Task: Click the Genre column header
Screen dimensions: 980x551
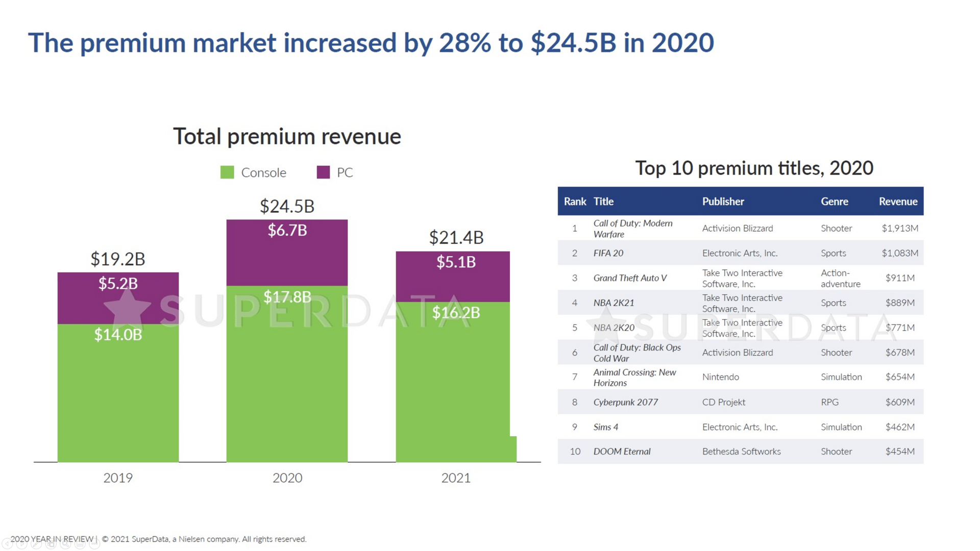Action: 834,202
